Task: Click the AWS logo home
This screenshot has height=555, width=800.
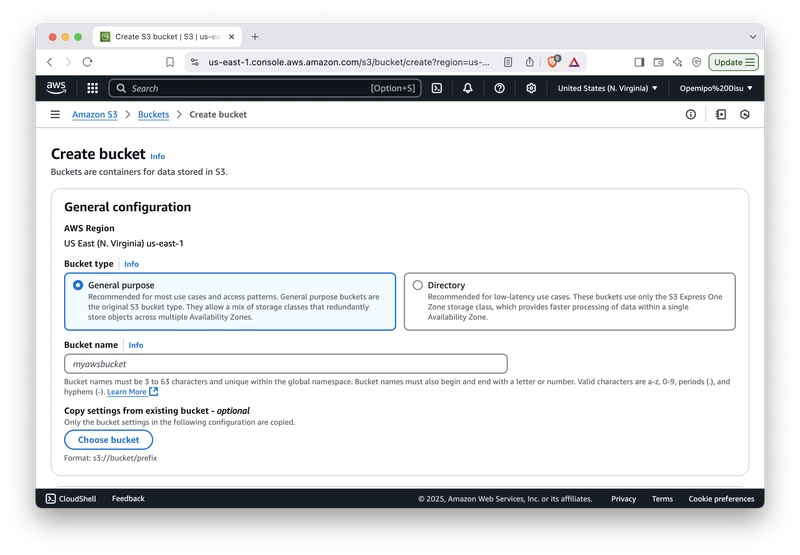Action: tap(56, 88)
